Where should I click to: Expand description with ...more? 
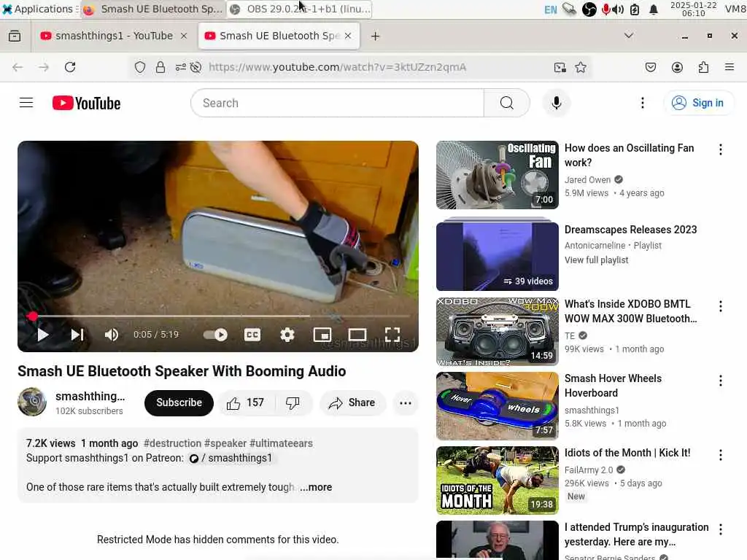pos(316,487)
